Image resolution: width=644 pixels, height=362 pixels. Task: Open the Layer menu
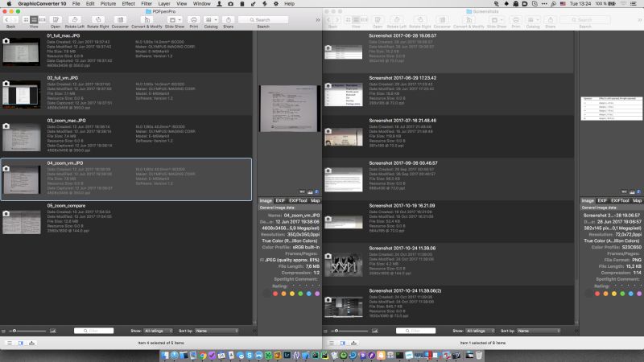pos(164,4)
